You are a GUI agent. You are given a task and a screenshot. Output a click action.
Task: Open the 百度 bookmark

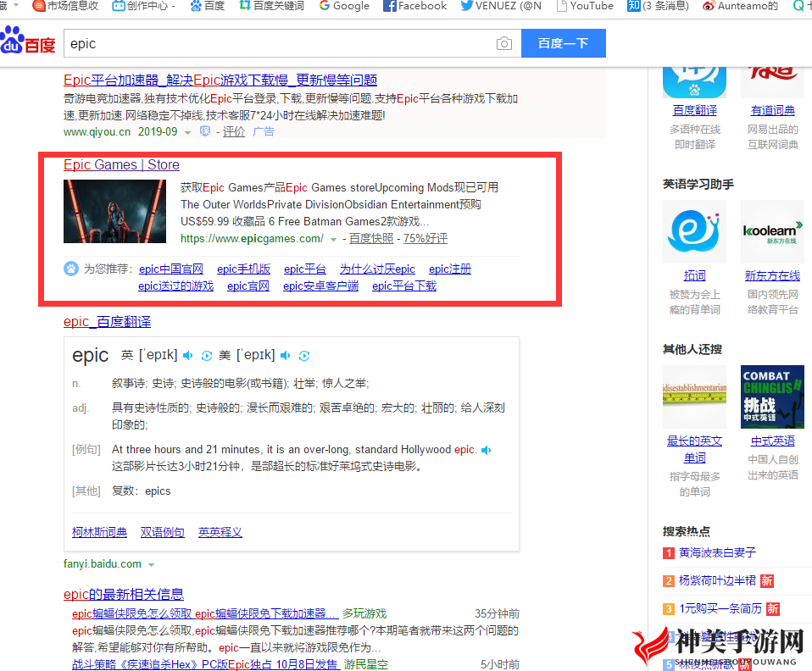click(x=208, y=6)
